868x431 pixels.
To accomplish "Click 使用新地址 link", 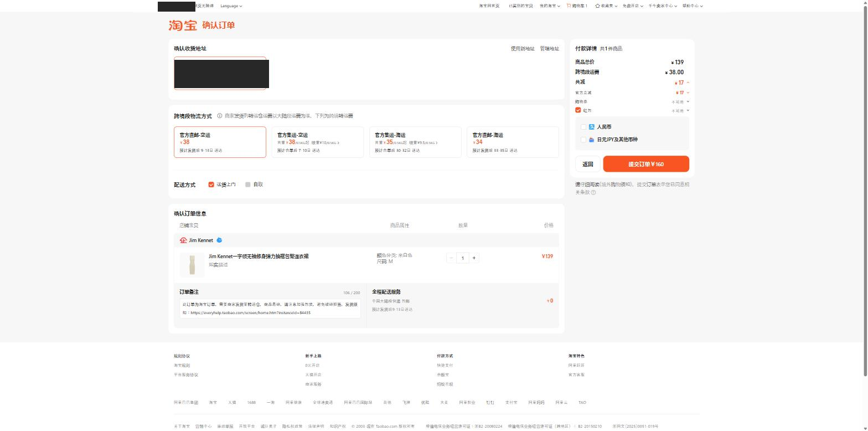I will [x=523, y=49].
